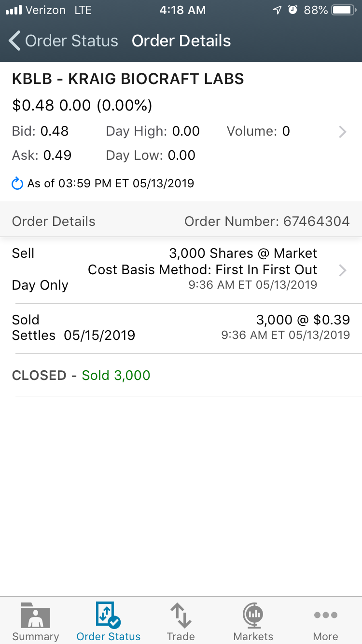Screen dimensions: 362x644
Task: Tap the KBLB - KRAIG BIOCRAFT LABS title
Action: (128, 79)
